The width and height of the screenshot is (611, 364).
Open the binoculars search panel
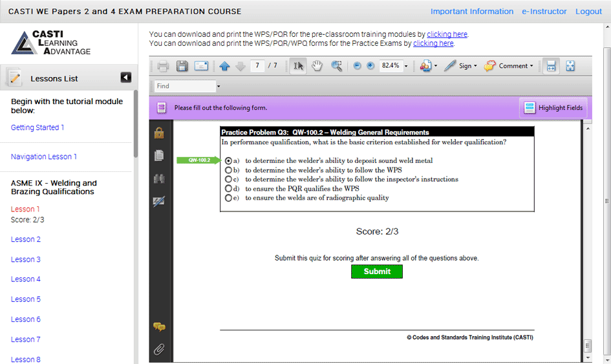(159, 179)
